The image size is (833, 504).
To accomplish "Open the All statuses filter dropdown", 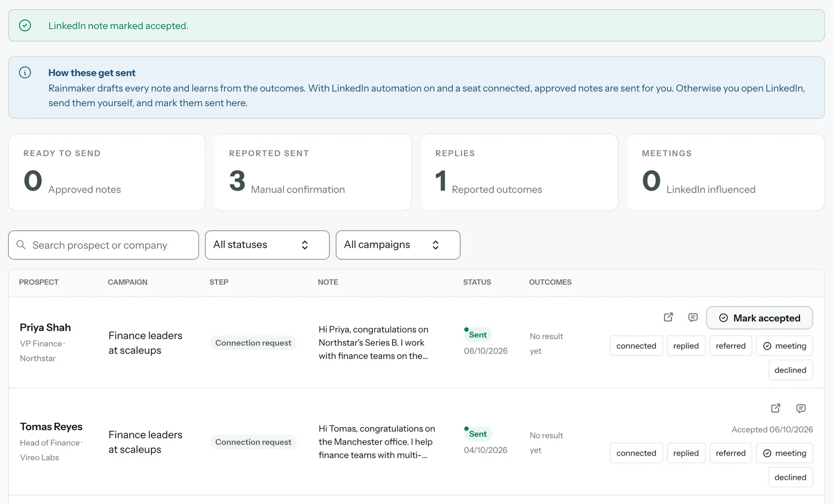I will [x=267, y=245].
